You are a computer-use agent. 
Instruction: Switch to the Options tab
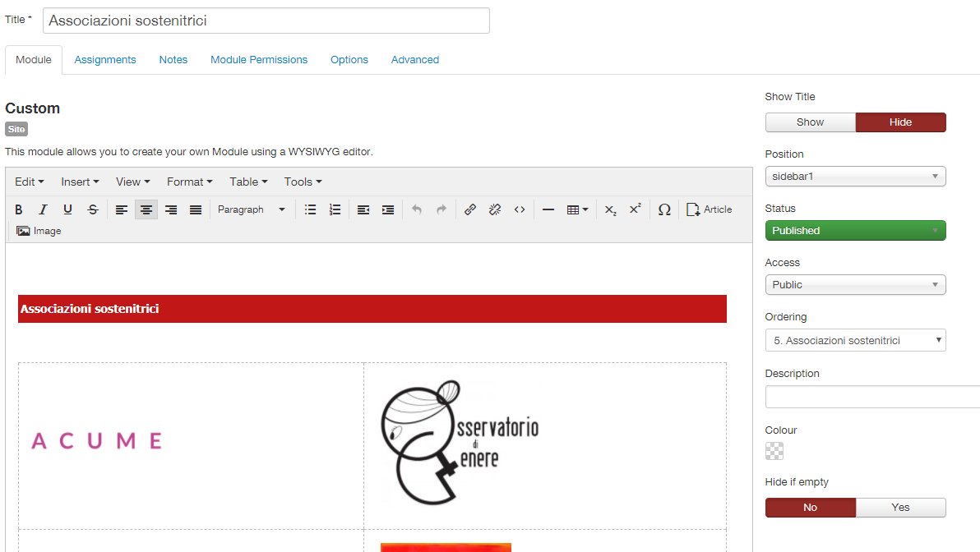coord(349,60)
